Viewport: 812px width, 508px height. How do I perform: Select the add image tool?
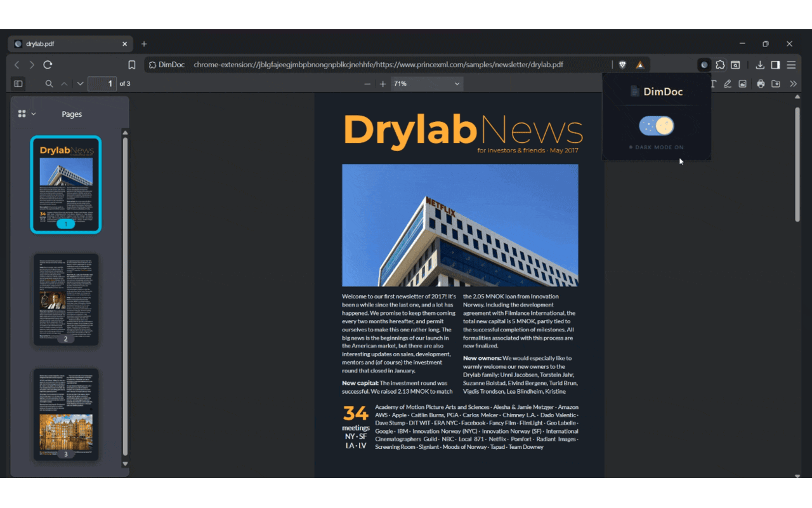click(x=743, y=84)
